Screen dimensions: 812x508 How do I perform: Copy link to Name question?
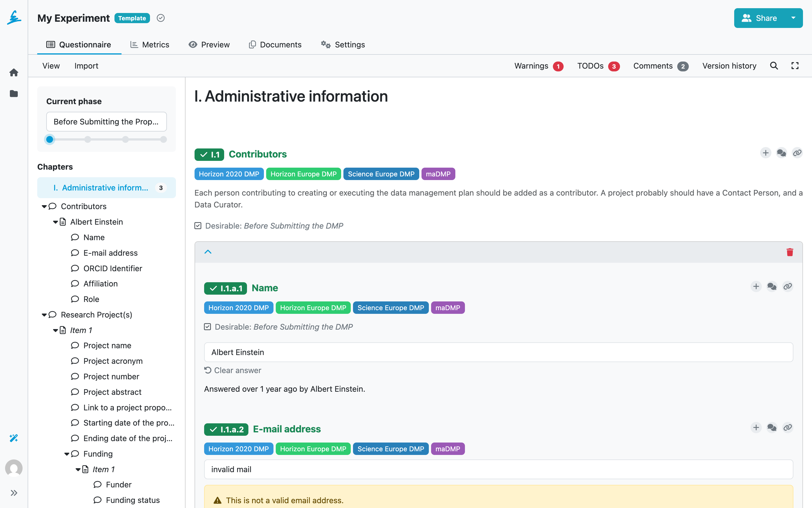coord(787,286)
